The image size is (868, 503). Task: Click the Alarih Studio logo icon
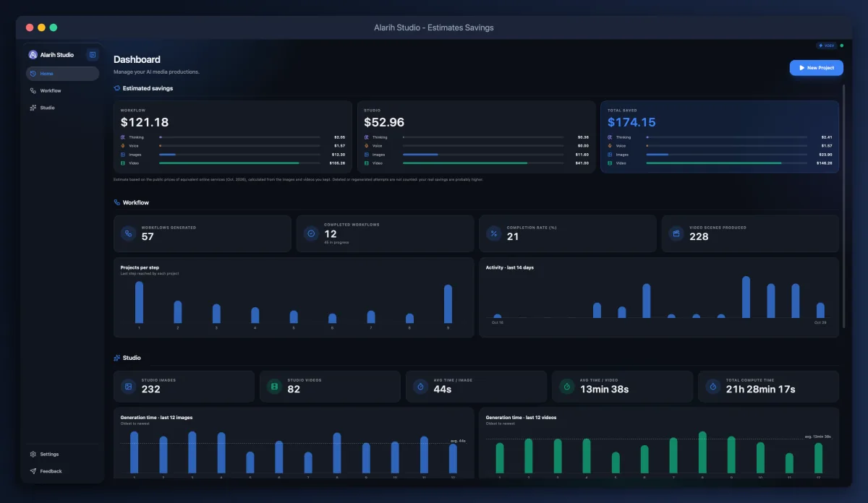click(x=33, y=55)
